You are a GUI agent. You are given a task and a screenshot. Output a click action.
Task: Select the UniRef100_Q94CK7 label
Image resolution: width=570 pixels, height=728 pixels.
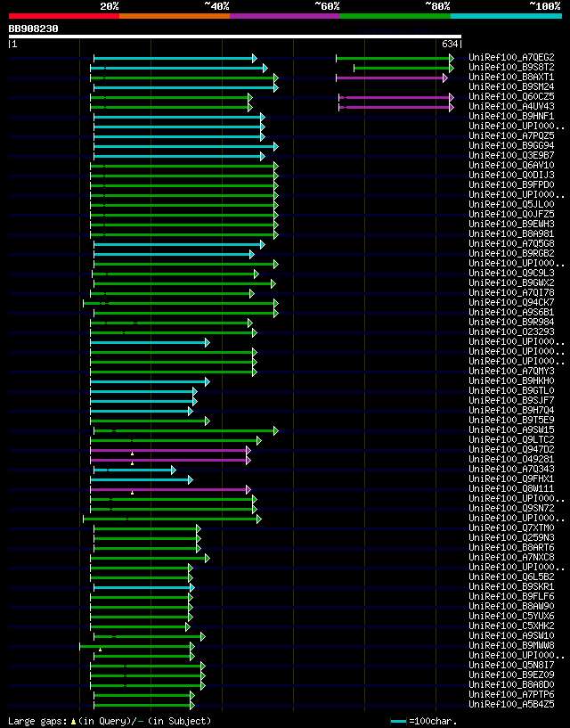coord(511,303)
